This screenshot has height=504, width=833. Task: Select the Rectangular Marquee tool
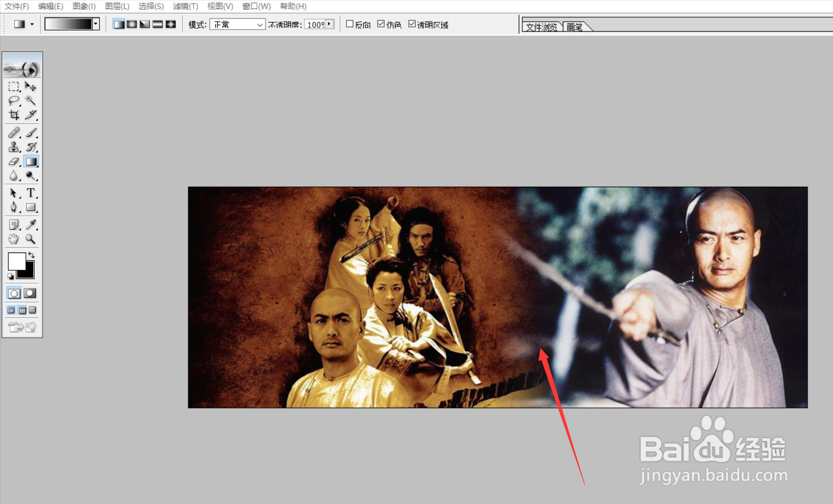(14, 87)
